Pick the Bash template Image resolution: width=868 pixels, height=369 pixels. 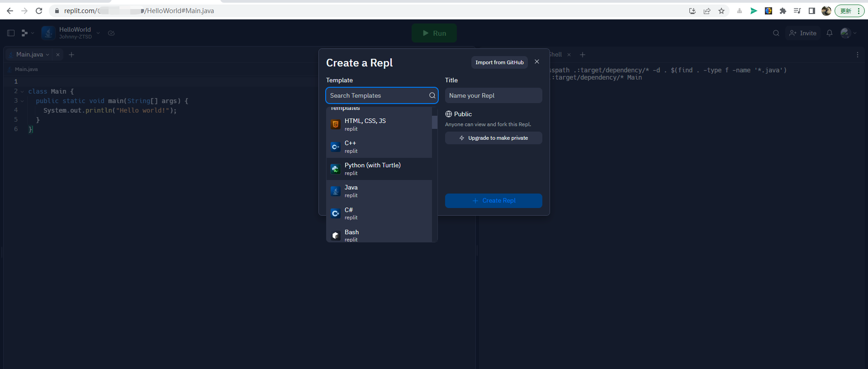coord(379,234)
